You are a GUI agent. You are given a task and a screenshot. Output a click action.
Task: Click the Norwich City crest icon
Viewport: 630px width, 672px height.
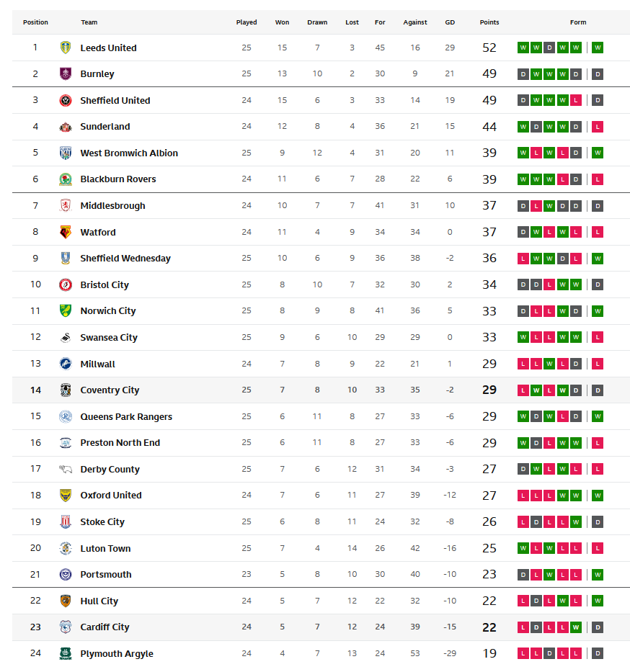(66, 311)
